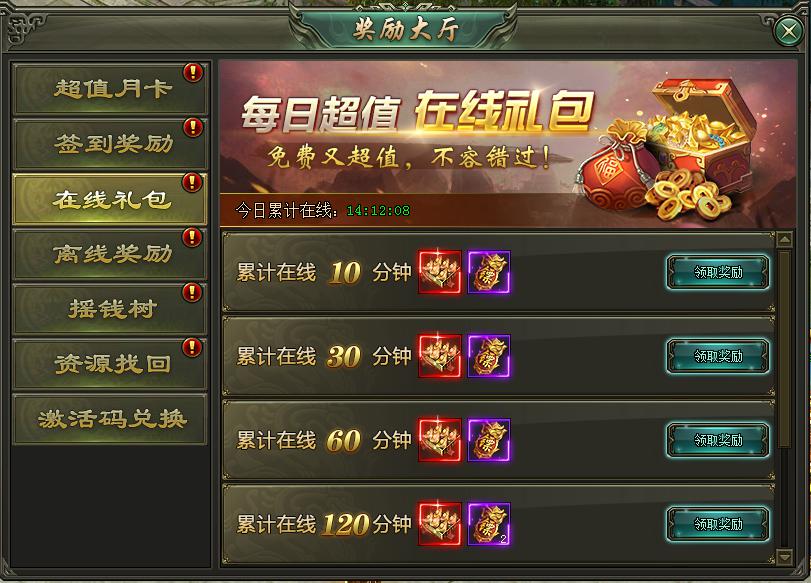Claim the 120分钟 reward with 领取奖励
The image size is (811, 583).
tap(718, 524)
